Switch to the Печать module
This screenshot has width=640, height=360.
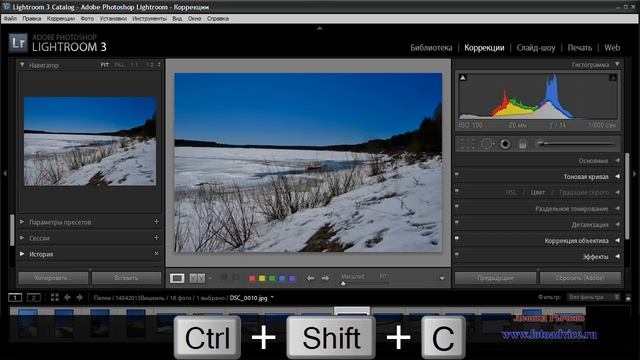pyautogui.click(x=580, y=48)
